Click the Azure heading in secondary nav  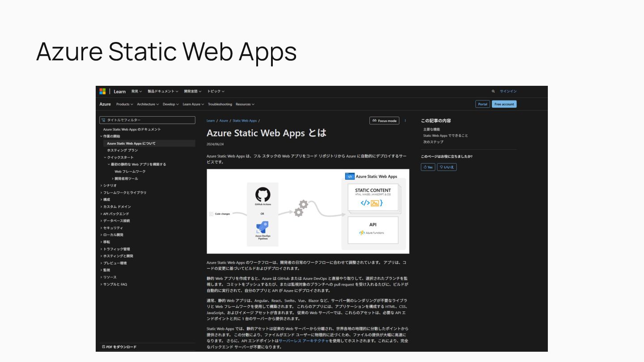(x=105, y=104)
